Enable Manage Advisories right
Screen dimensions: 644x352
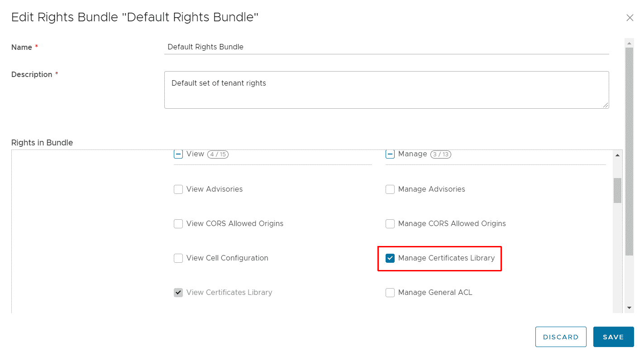pos(390,189)
